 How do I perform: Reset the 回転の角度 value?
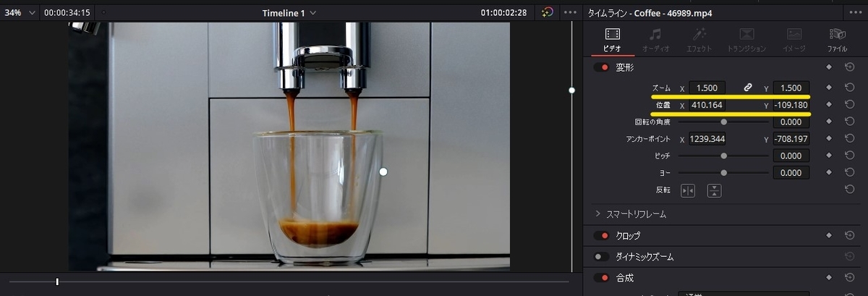tap(850, 122)
